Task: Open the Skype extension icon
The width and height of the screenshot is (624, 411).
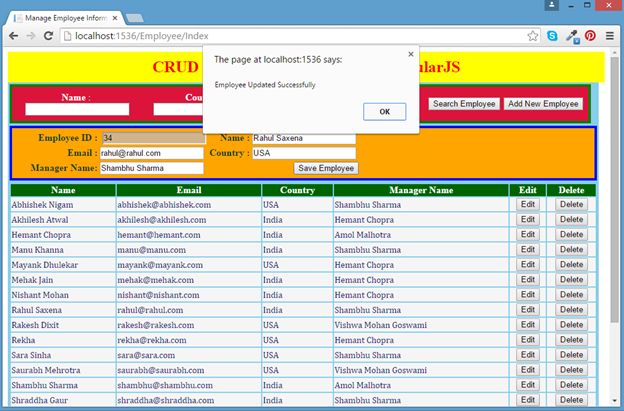Action: [x=552, y=36]
